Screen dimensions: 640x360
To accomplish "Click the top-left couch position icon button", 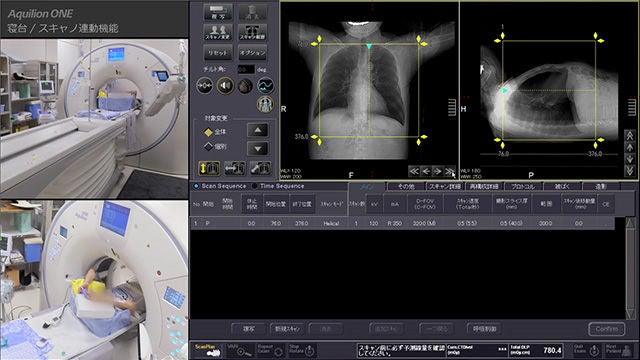I will pyautogui.click(x=218, y=12).
